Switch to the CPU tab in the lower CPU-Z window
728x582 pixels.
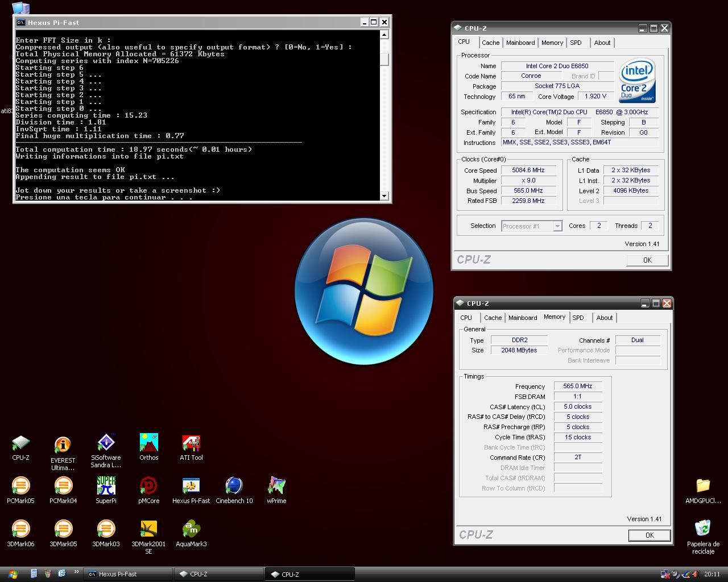[x=466, y=318]
